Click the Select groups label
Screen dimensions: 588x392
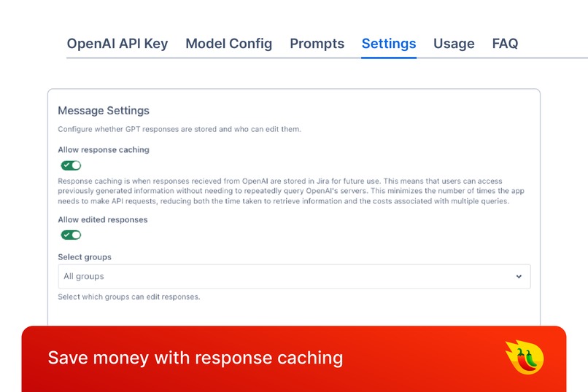click(x=85, y=257)
